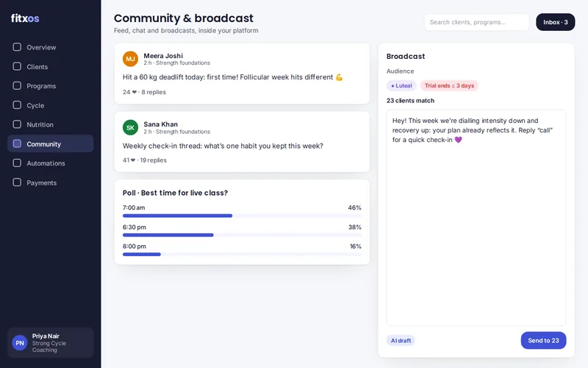Click the square icon beside Clients

pyautogui.click(x=17, y=66)
